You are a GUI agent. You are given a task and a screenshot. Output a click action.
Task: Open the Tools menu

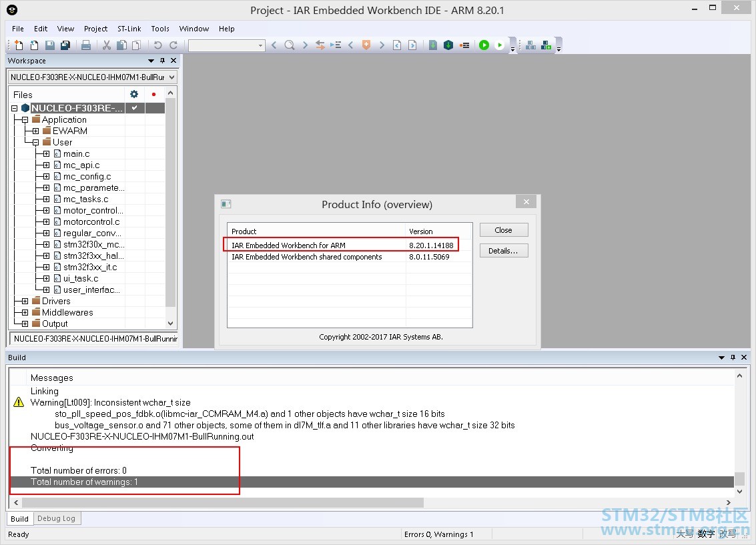pyautogui.click(x=160, y=29)
